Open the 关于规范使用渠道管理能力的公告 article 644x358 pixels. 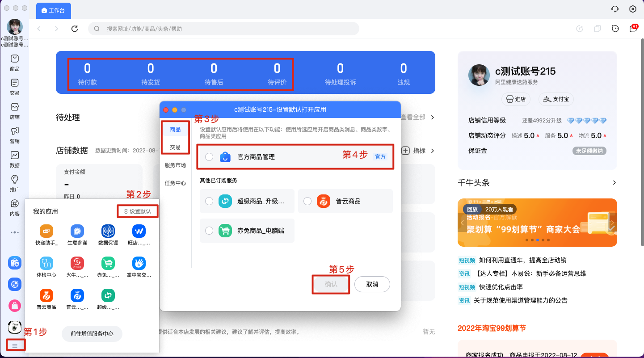tap(521, 300)
